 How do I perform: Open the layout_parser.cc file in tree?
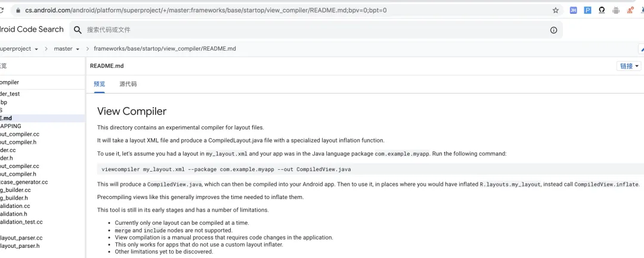(21, 238)
